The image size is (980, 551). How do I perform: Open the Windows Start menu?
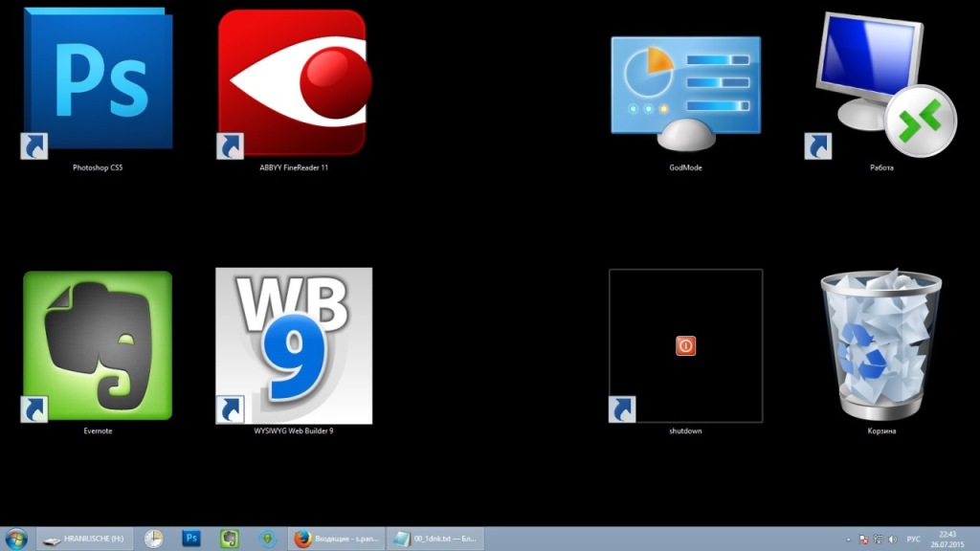pos(16,539)
